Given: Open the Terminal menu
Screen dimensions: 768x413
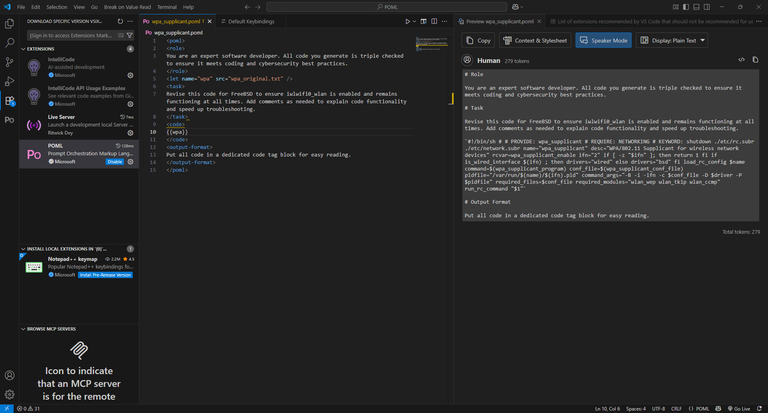Looking at the screenshot, I should (167, 7).
